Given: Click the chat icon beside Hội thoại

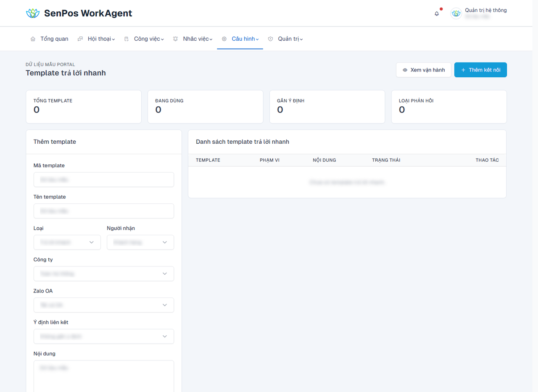Looking at the screenshot, I should click(x=80, y=39).
